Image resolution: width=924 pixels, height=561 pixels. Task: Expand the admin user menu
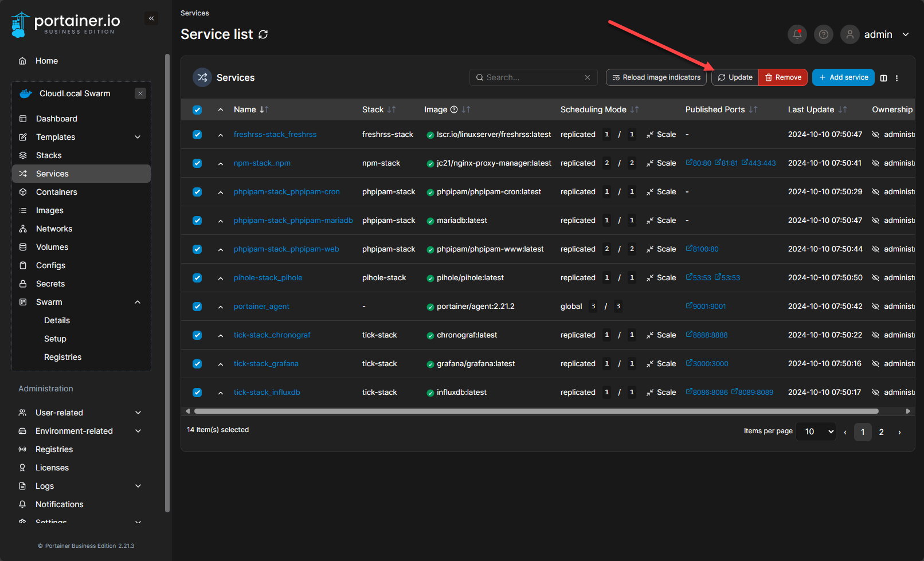pos(905,34)
